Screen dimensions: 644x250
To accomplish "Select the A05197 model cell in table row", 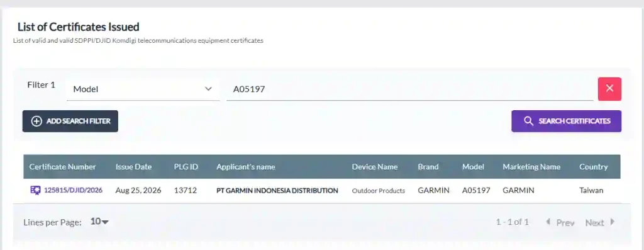I will [476, 190].
